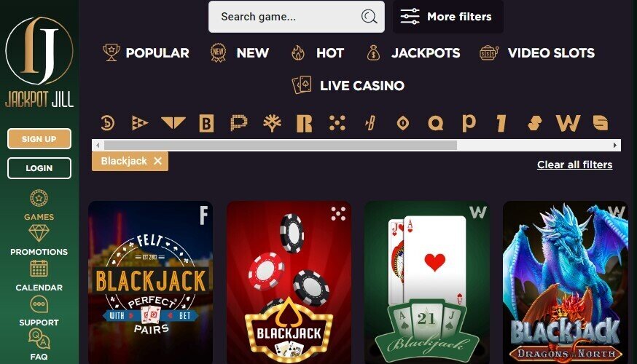Click the Clear all filters link

coord(574,165)
